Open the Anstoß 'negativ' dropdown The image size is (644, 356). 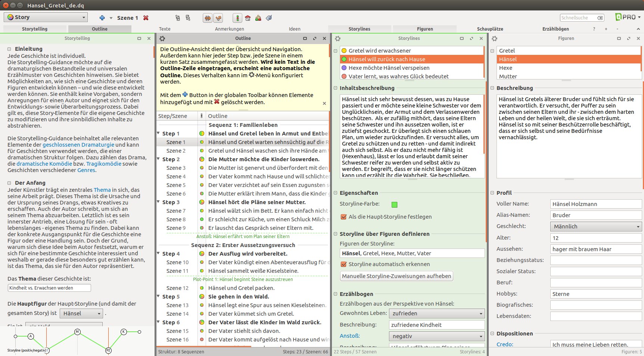coord(437,336)
